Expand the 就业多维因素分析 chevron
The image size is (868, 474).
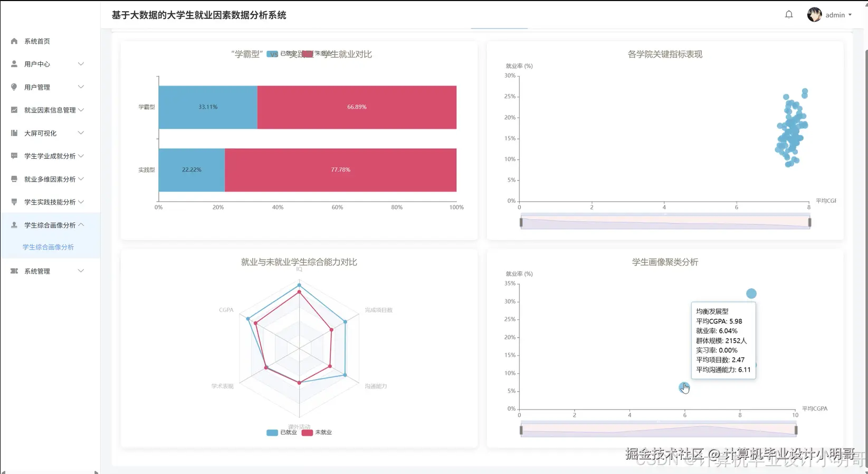point(81,179)
